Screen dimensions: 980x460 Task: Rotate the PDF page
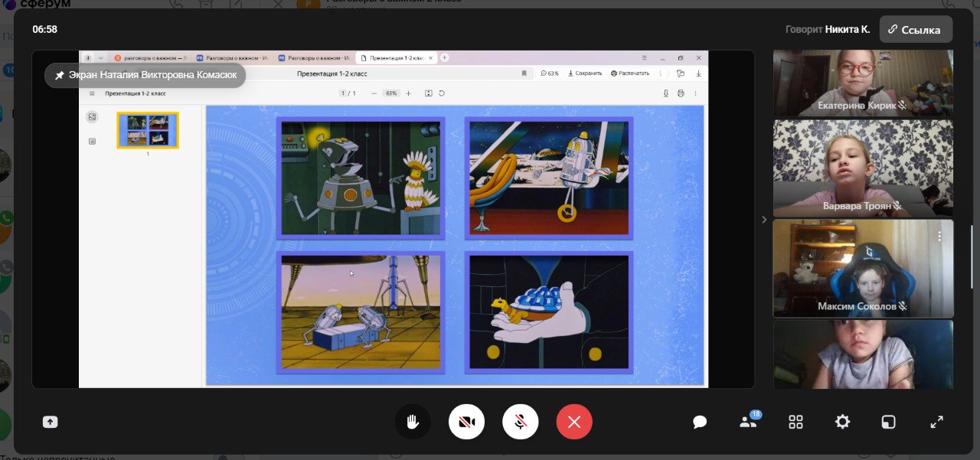[442, 93]
